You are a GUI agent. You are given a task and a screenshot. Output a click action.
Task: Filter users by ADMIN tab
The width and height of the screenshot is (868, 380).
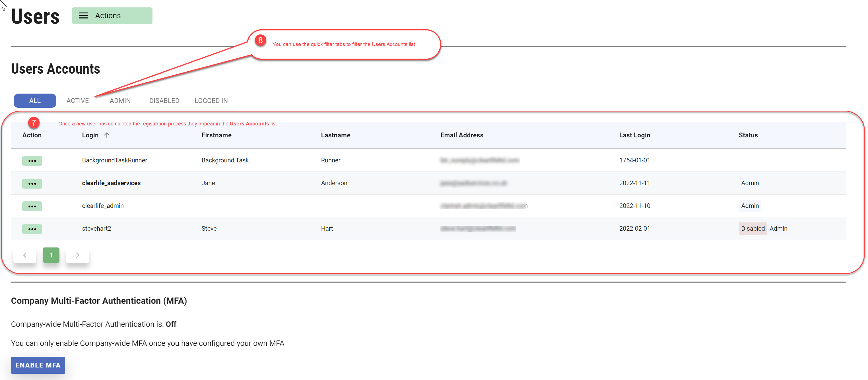point(120,101)
